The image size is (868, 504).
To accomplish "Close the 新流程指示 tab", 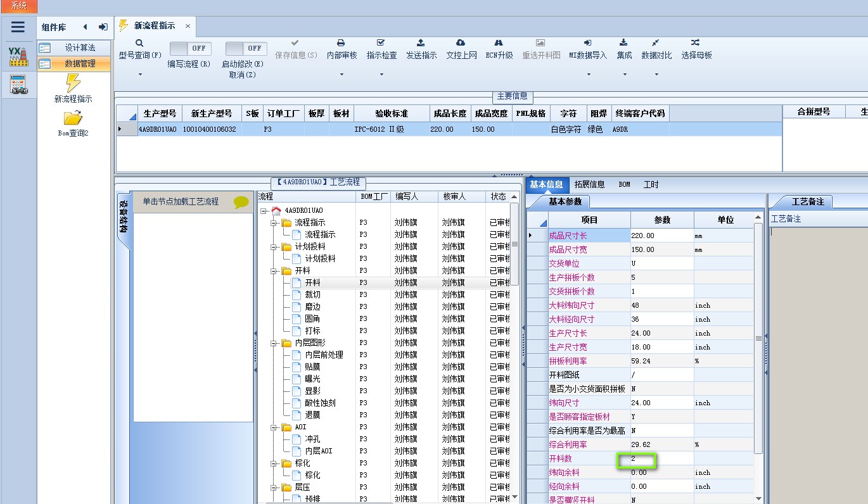I will point(188,26).
